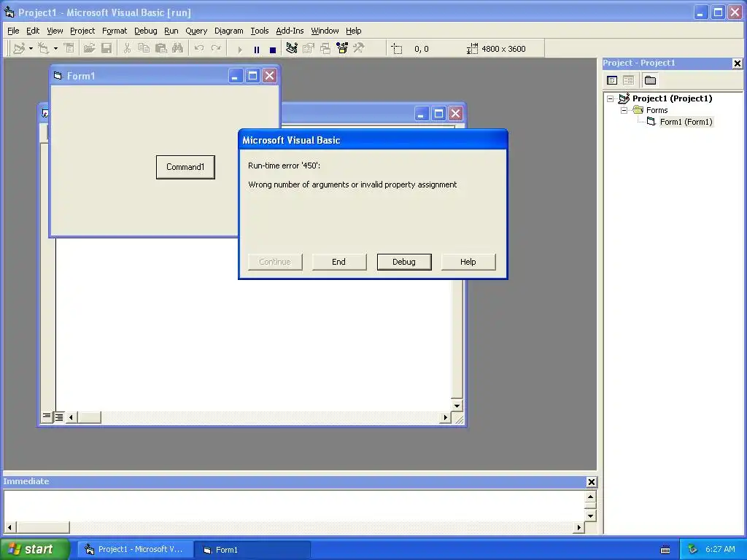This screenshot has width=747, height=560.
Task: Open the Run menu
Action: point(171,31)
